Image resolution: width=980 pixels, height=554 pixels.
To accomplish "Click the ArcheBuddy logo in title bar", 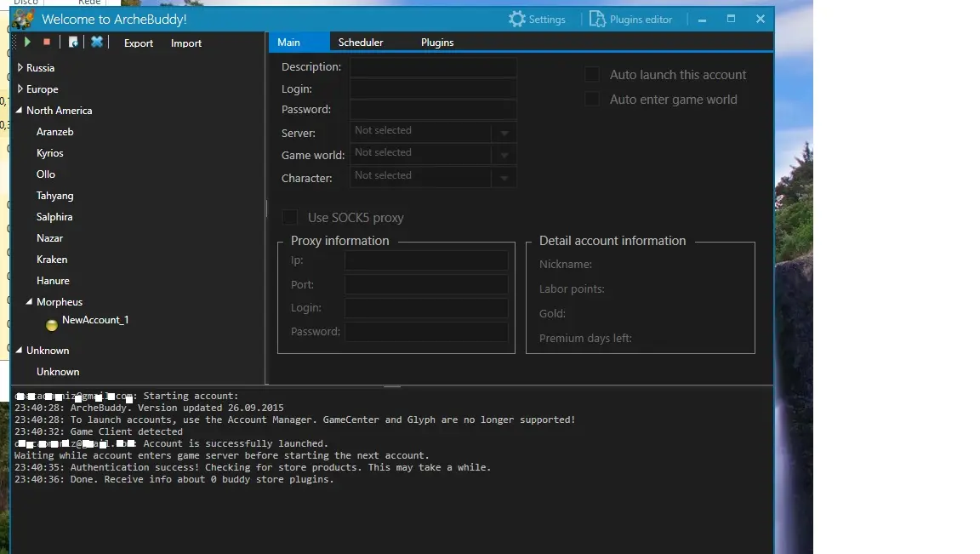I will pos(23,19).
